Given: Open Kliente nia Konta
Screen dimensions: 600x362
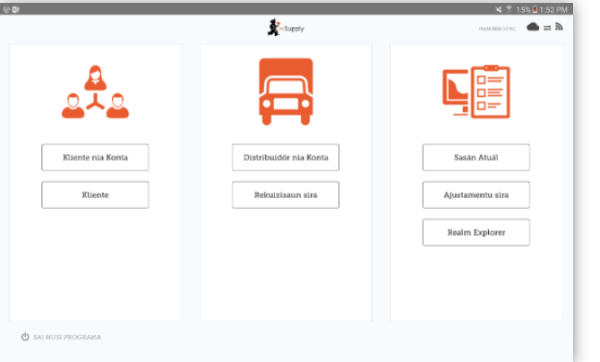Looking at the screenshot, I should point(95,157).
